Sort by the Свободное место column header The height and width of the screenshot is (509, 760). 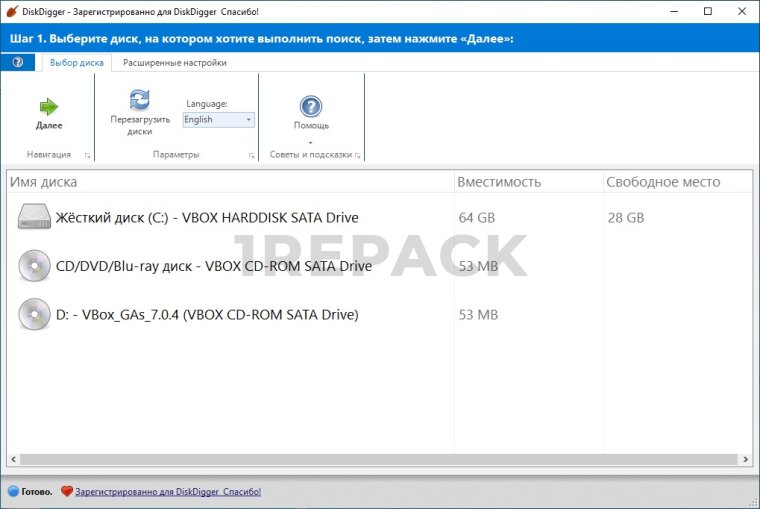pos(662,182)
